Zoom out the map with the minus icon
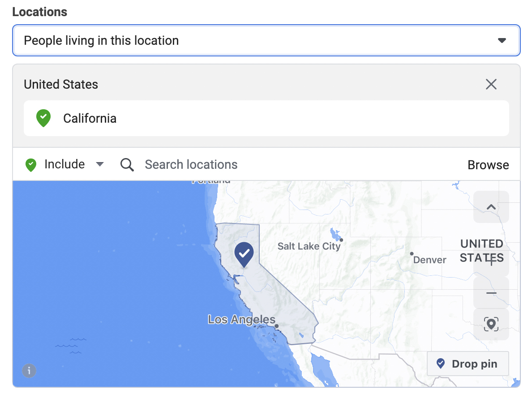The height and width of the screenshot is (394, 532). [491, 292]
